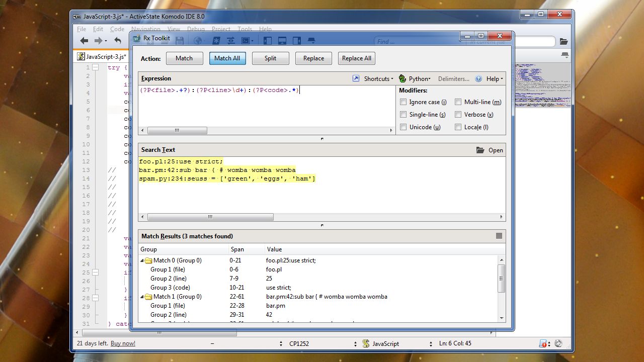Screen dimensions: 644x362
Task: Click the Value column header
Action: pyautogui.click(x=385, y=249)
